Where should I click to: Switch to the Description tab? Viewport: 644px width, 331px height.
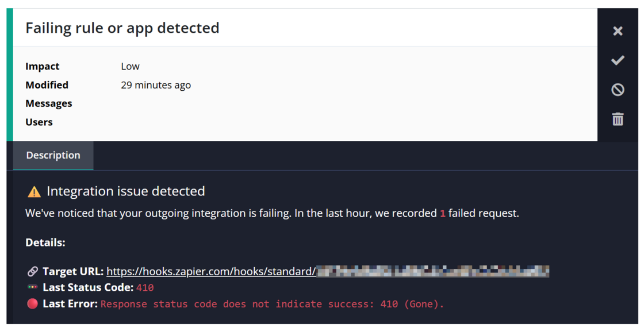pos(53,155)
